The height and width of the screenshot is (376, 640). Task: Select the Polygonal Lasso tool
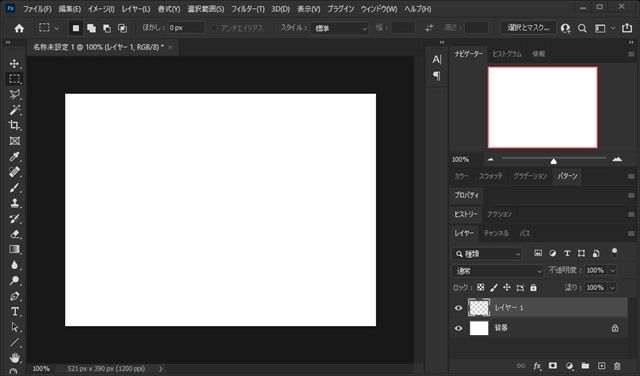coord(14,94)
